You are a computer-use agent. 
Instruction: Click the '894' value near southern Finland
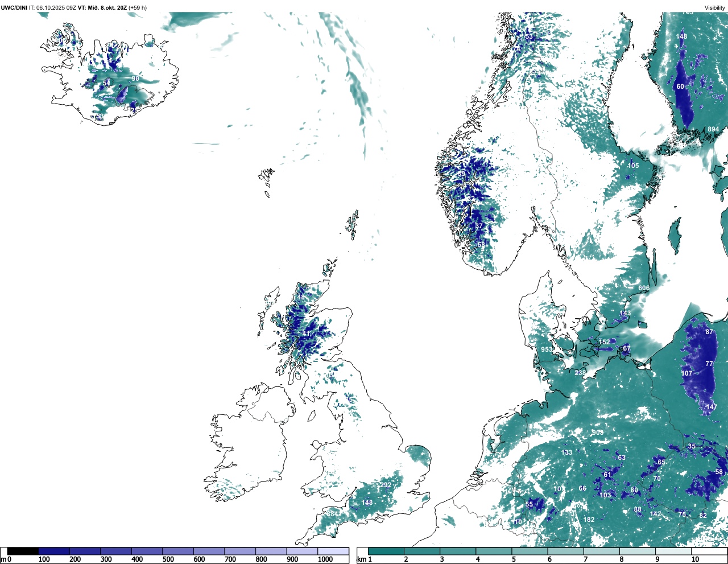(x=713, y=129)
